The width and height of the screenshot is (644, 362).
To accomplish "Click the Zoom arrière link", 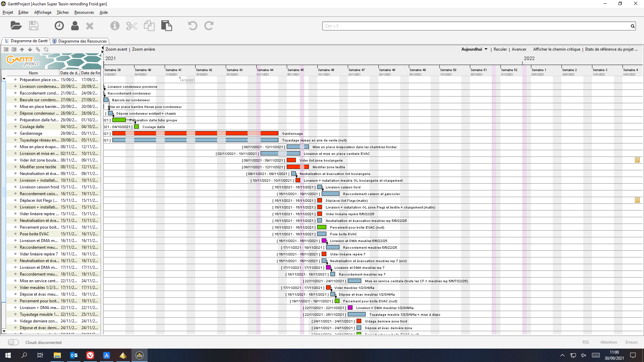I will point(143,49).
